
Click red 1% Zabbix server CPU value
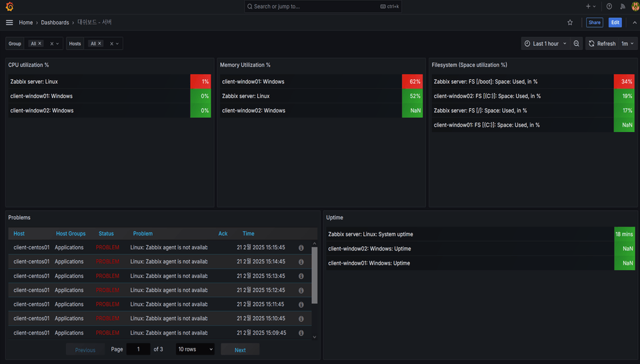(201, 81)
